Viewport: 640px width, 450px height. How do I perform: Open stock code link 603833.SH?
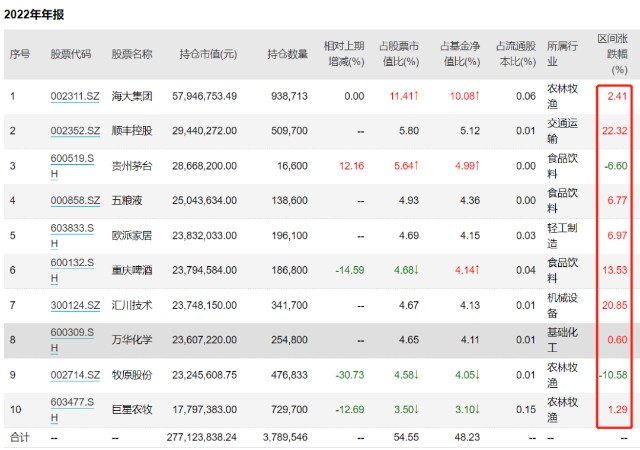[x=72, y=236]
